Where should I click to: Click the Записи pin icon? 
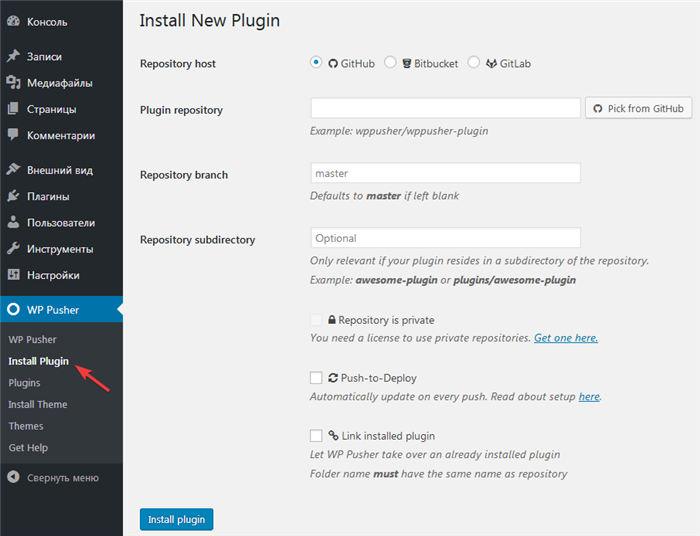coord(13,56)
